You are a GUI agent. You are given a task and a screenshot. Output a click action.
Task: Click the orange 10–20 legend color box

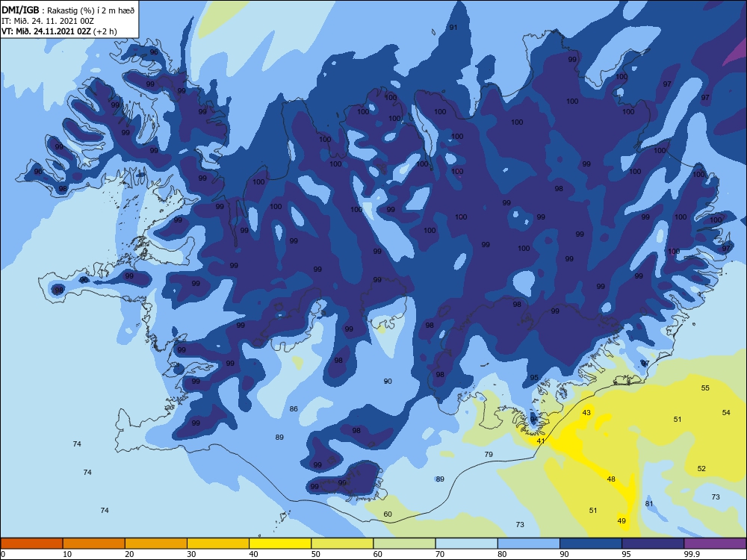(94, 544)
